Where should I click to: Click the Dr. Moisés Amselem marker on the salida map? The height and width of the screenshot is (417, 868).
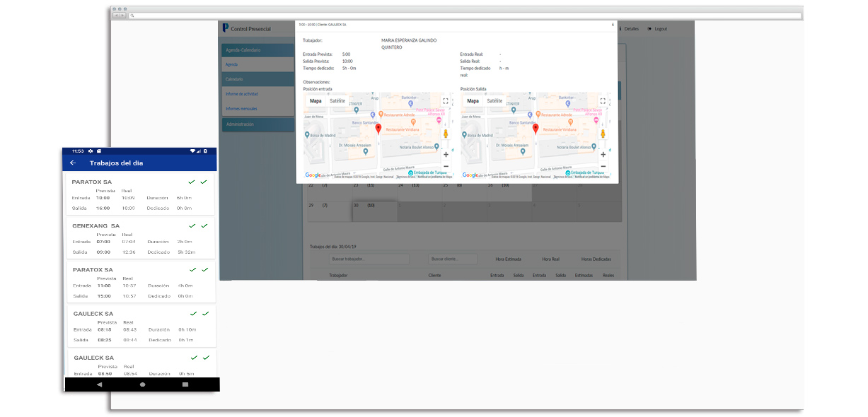523,151
